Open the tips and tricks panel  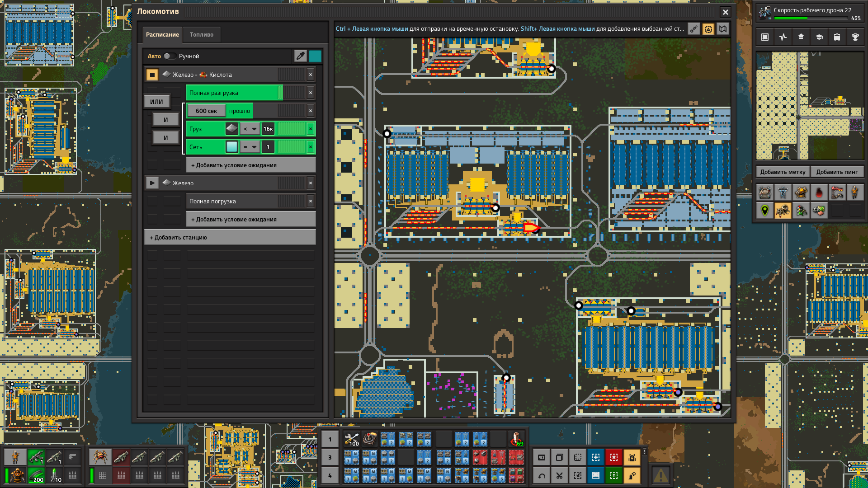point(819,37)
